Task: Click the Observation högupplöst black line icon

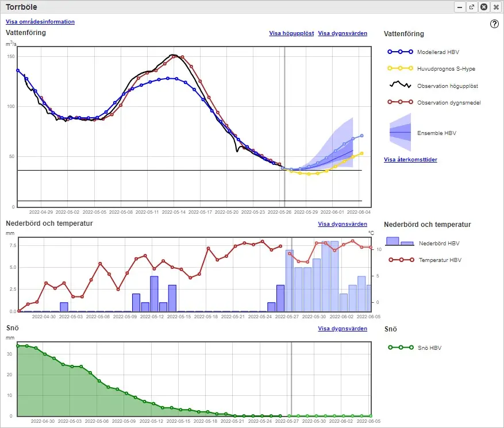Action: tap(400, 85)
